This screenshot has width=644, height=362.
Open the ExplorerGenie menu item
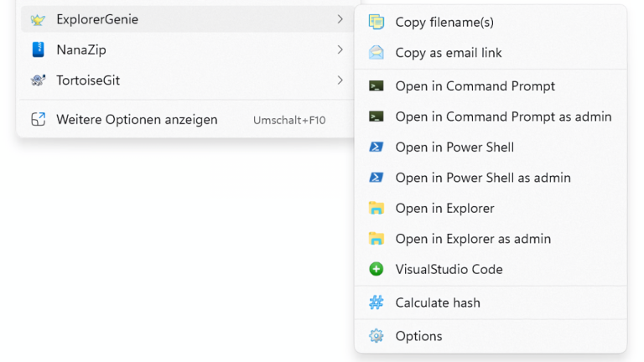click(x=187, y=19)
